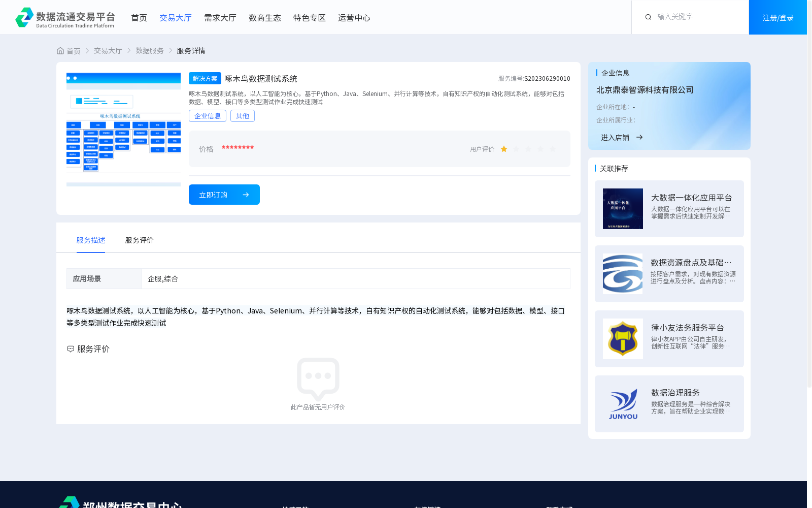
Task: Open 律小友法务服务平台 logo thumbnail
Action: [623, 339]
